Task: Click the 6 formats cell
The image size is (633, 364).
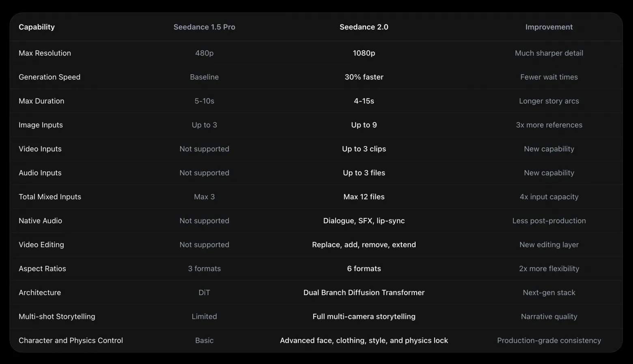Action: pyautogui.click(x=364, y=269)
